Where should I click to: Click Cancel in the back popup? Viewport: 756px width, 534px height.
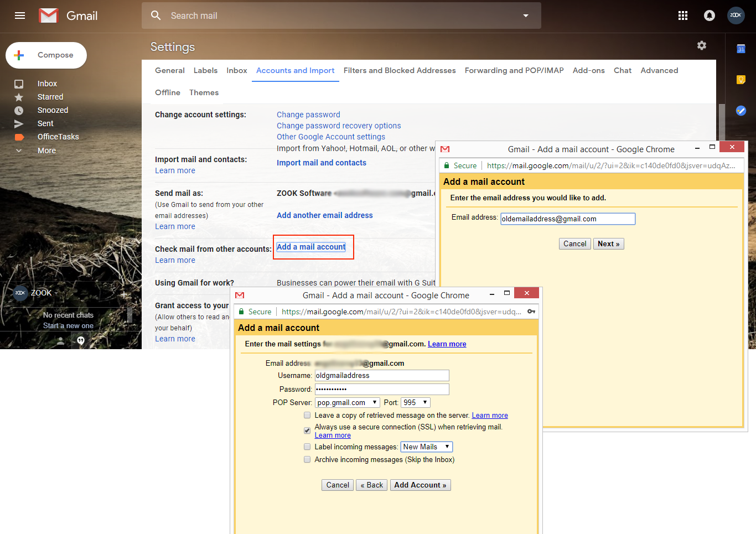pyautogui.click(x=575, y=243)
